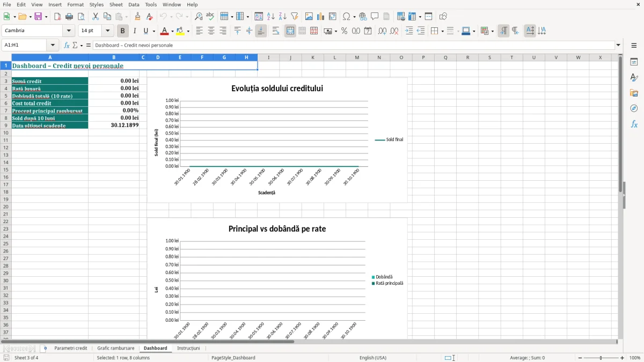The height and width of the screenshot is (362, 644).
Task: Clear direct formatting
Action: [149, 17]
